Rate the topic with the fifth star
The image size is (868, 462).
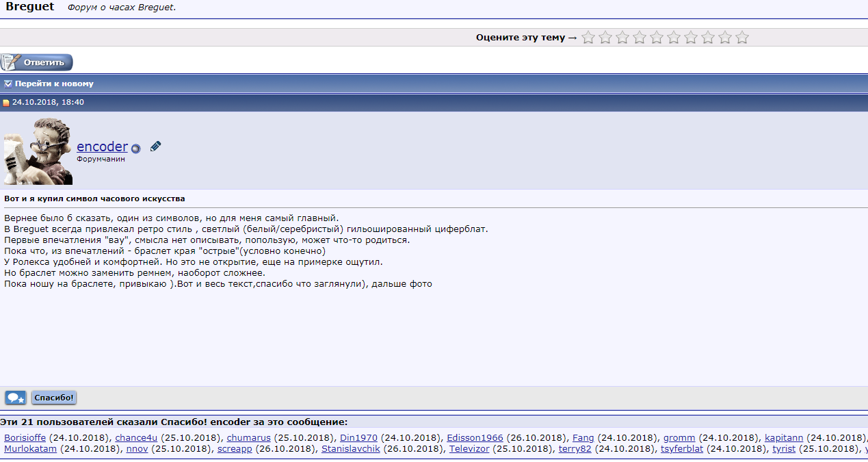(x=657, y=38)
